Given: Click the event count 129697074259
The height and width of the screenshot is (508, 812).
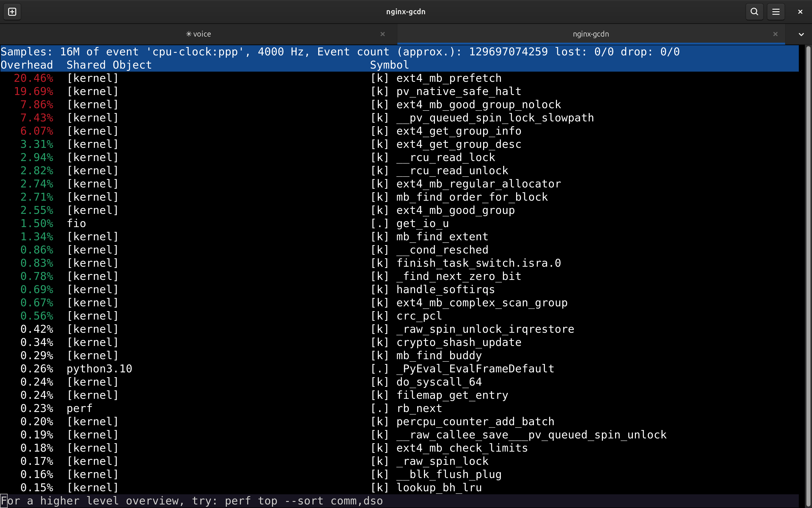Looking at the screenshot, I should point(508,52).
